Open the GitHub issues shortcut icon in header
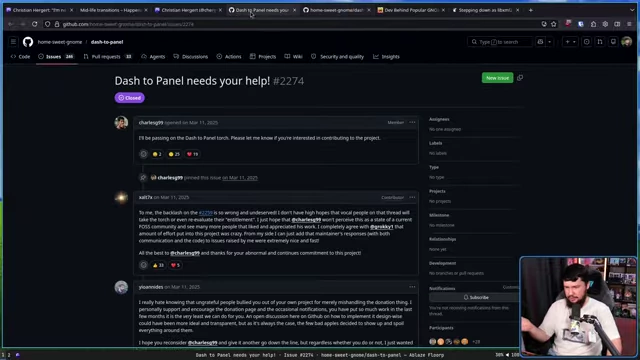The height and width of the screenshot is (360, 640). [x=587, y=42]
